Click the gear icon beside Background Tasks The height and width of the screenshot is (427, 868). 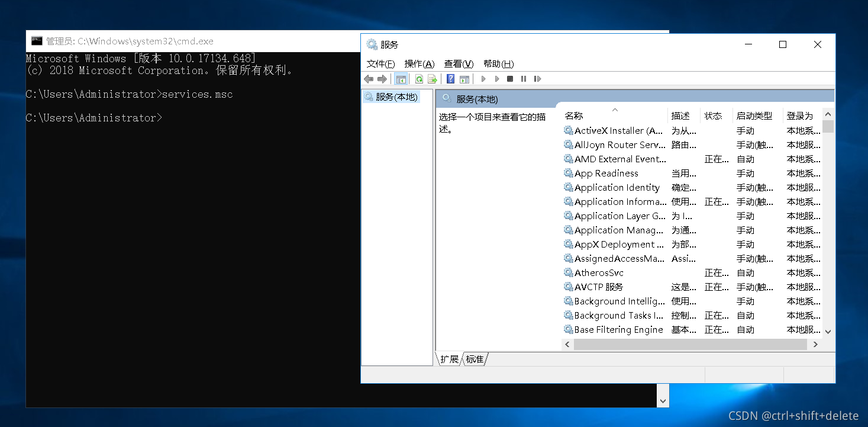tap(569, 315)
